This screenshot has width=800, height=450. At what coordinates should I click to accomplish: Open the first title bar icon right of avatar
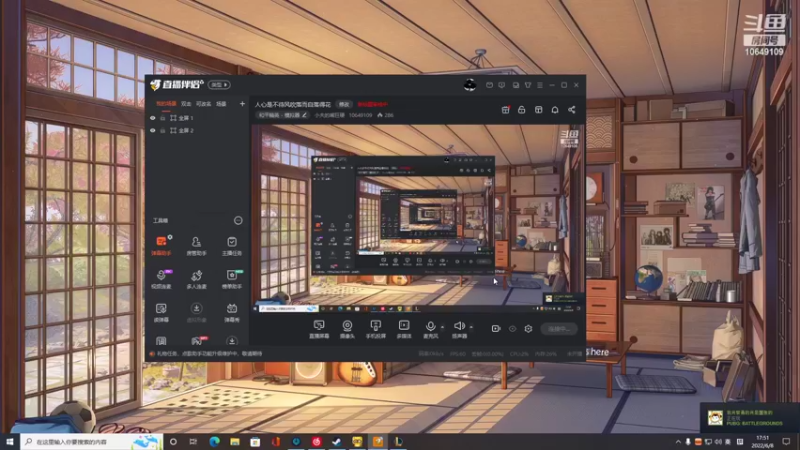click(489, 85)
